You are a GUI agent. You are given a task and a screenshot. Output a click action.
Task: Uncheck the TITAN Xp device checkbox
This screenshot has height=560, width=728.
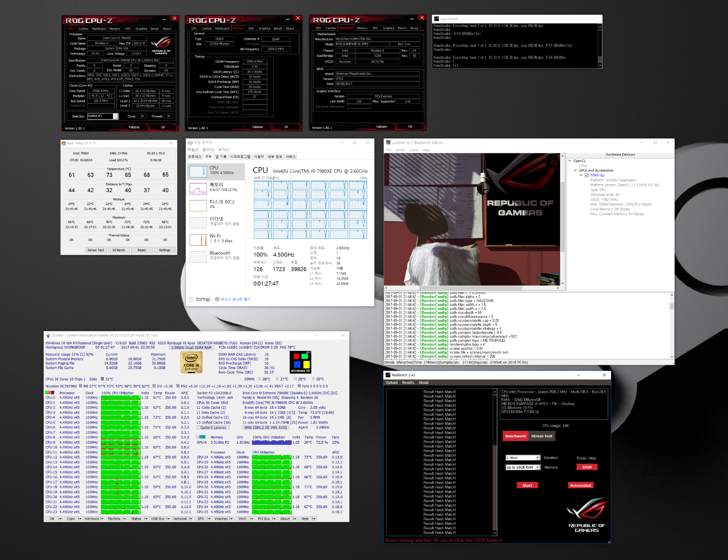point(587,175)
